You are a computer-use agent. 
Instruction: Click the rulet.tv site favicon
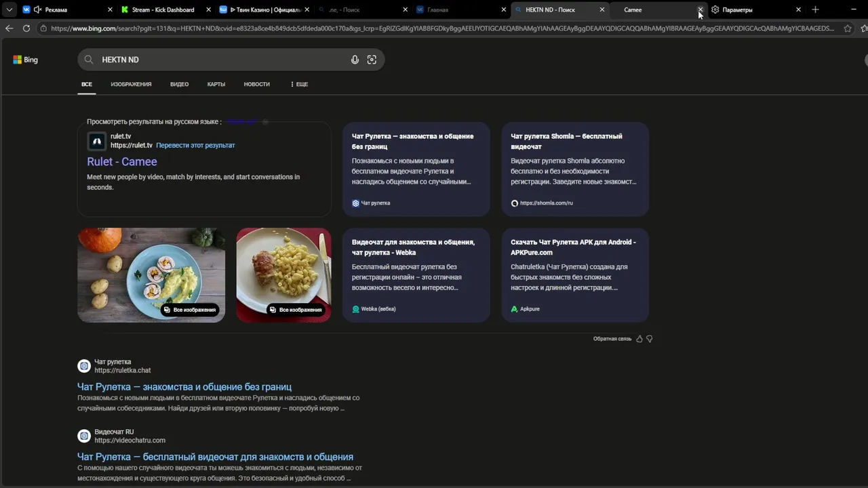pyautogui.click(x=97, y=141)
